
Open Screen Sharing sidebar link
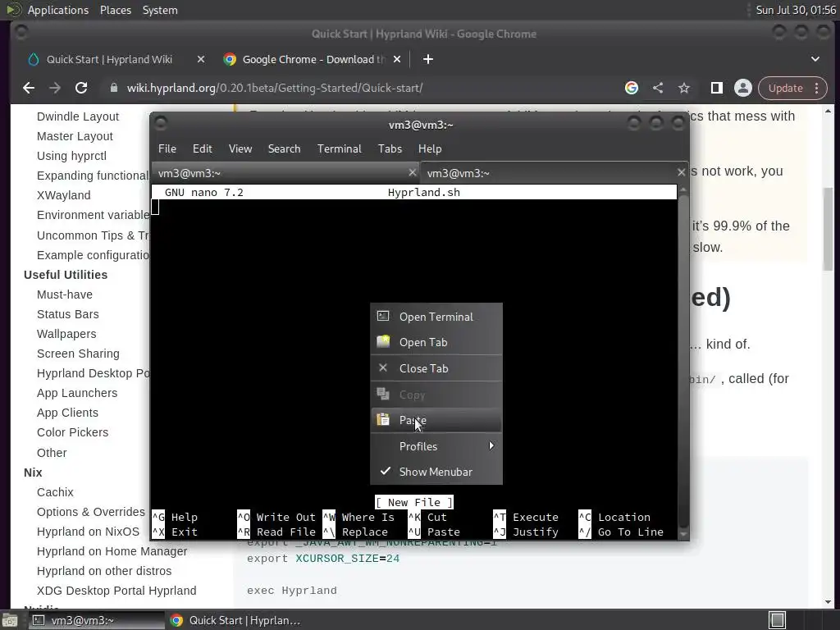pyautogui.click(x=78, y=354)
